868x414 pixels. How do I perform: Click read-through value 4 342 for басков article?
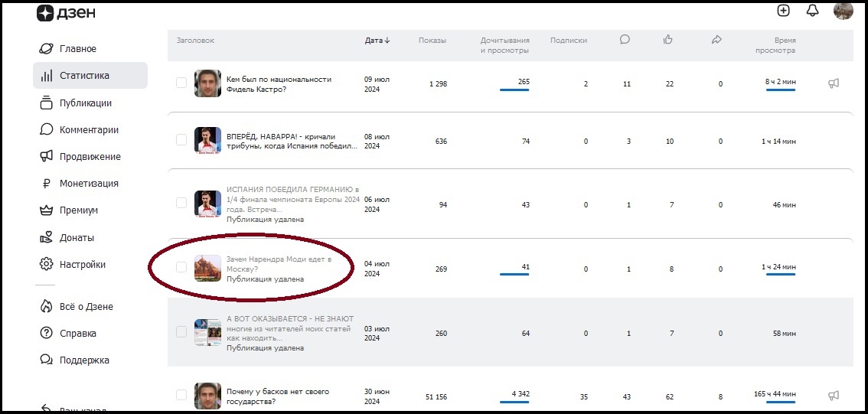click(520, 394)
